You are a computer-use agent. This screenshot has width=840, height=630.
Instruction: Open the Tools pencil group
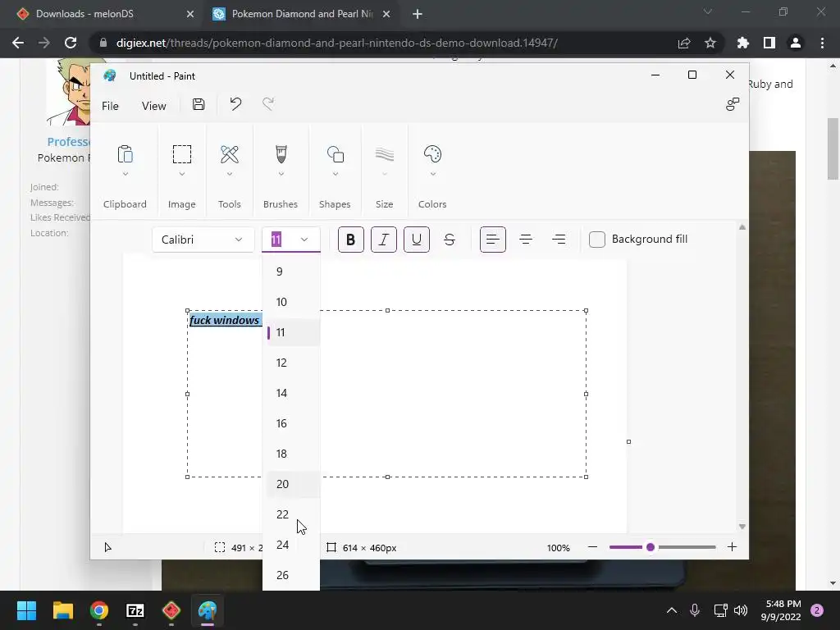230,154
